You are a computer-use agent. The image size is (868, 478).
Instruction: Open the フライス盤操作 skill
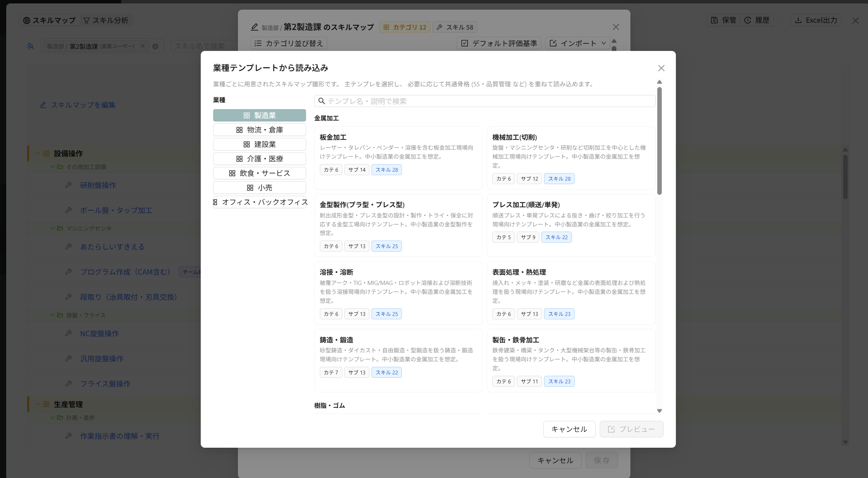click(105, 384)
